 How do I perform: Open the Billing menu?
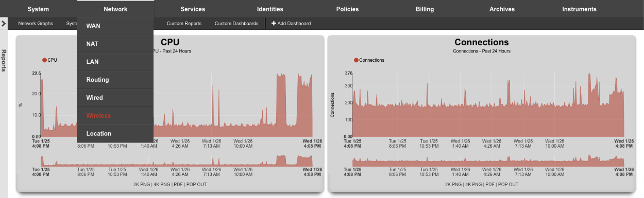coord(425,9)
